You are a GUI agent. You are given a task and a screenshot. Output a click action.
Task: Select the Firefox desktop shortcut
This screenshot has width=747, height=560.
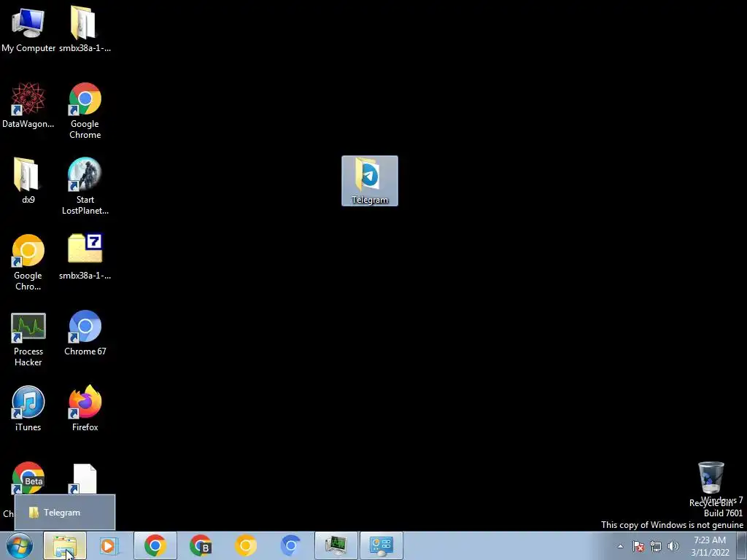[x=85, y=408]
